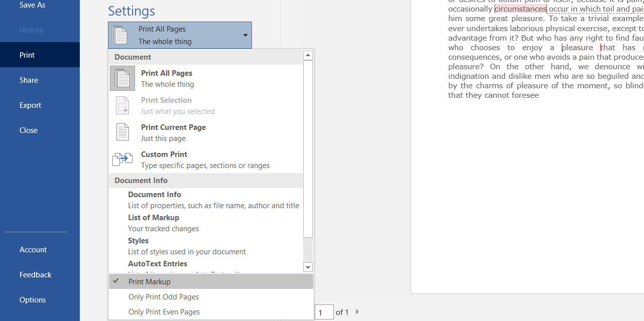Toggle the Print Markup option
The image size is (644, 321).
(x=211, y=282)
